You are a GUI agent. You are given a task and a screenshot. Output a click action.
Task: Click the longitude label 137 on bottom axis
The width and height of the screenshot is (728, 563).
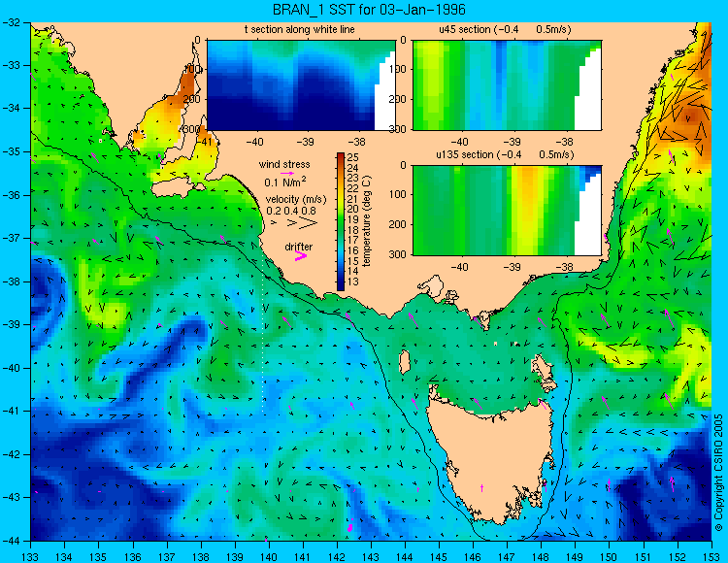pos(167,557)
